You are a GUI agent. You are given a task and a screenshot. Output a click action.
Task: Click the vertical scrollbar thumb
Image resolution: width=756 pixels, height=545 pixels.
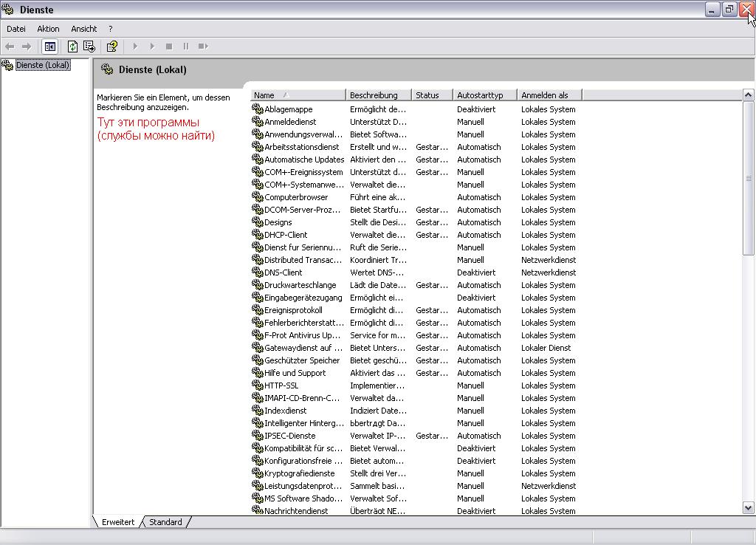click(x=749, y=178)
